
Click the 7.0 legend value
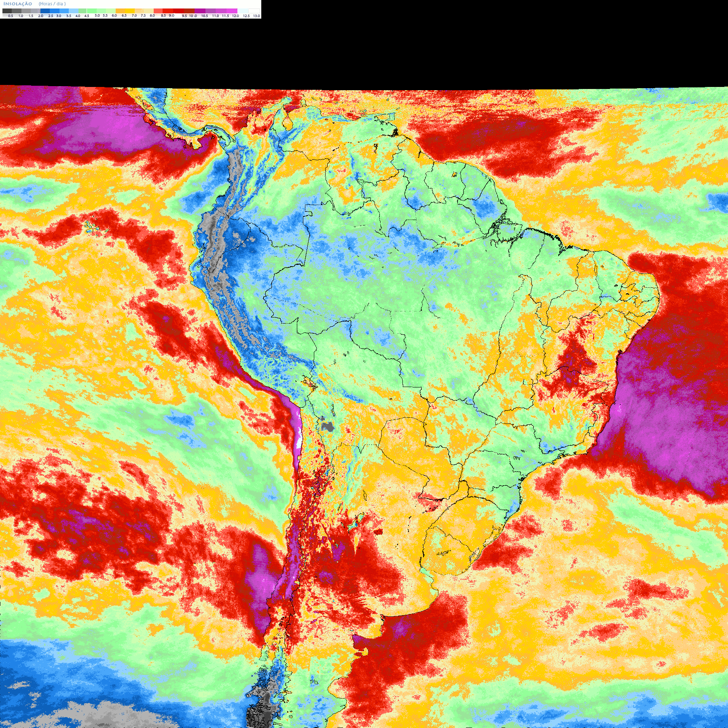click(x=134, y=15)
